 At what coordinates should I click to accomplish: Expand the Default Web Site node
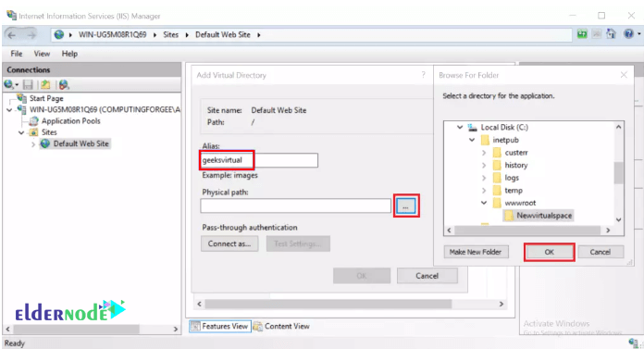(x=33, y=143)
